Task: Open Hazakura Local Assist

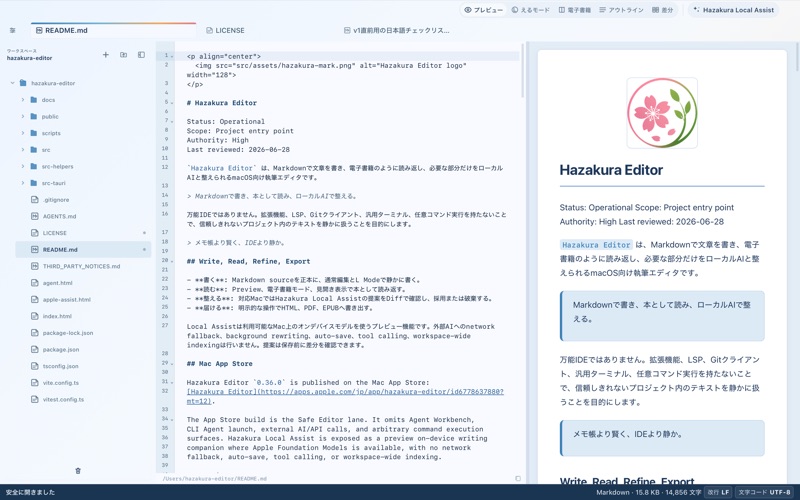Action: tap(733, 10)
